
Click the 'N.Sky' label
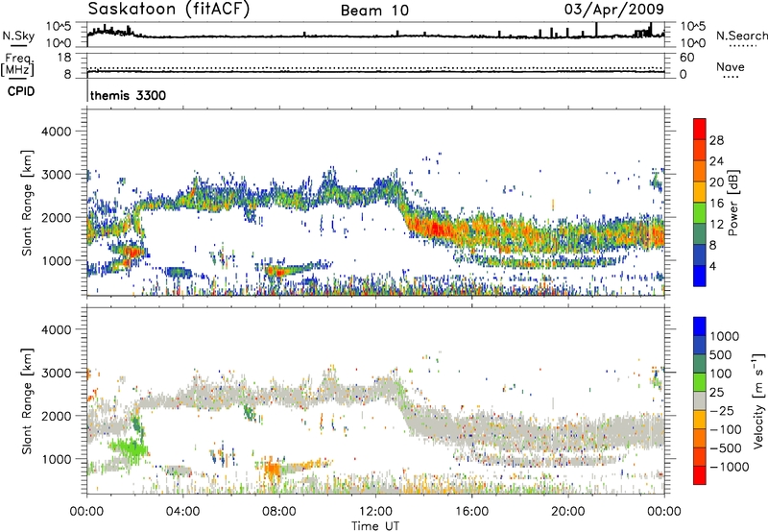point(18,36)
